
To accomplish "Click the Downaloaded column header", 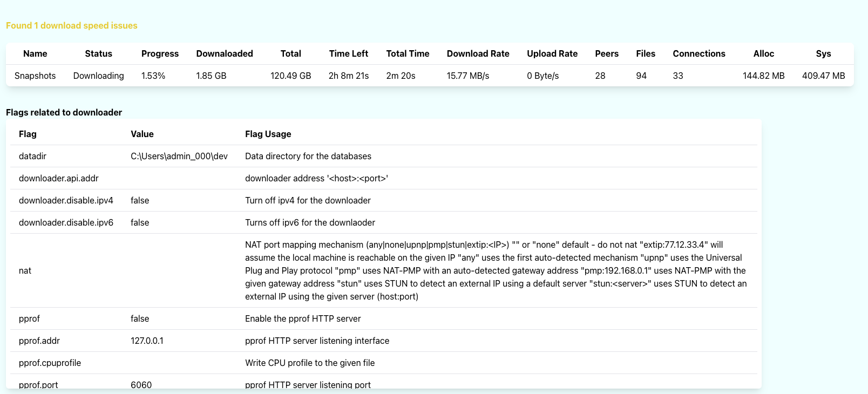I will pos(225,53).
